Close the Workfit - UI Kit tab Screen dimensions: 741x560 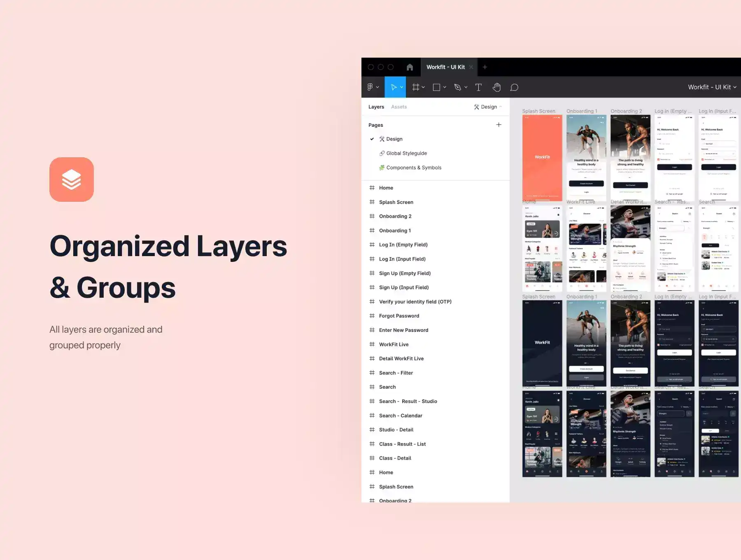(471, 67)
